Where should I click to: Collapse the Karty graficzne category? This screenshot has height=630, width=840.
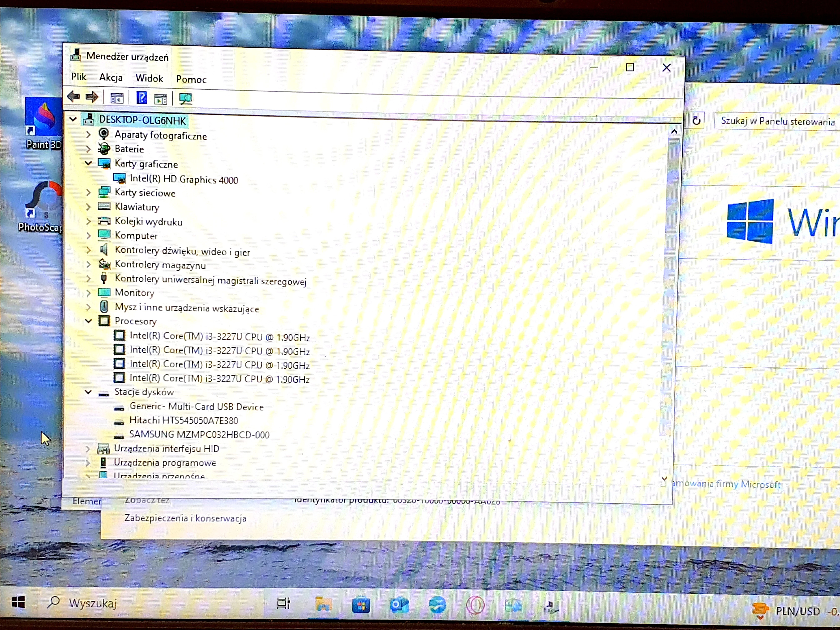click(x=88, y=163)
